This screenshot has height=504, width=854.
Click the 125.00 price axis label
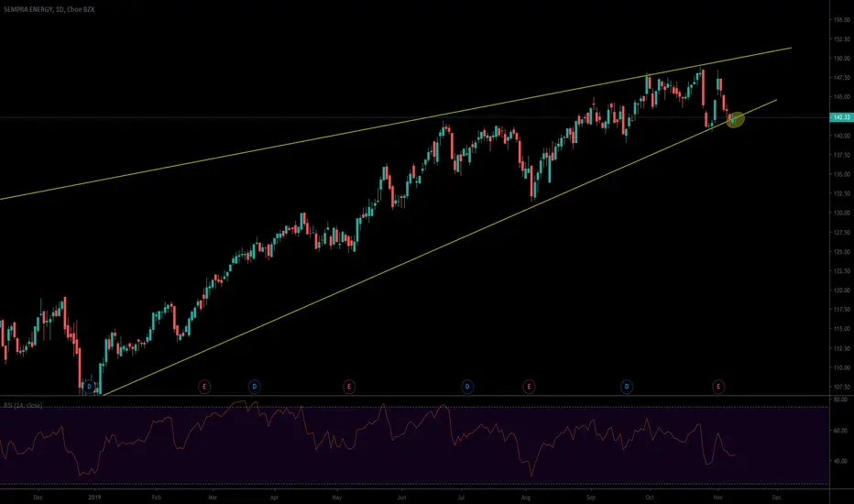coord(841,252)
